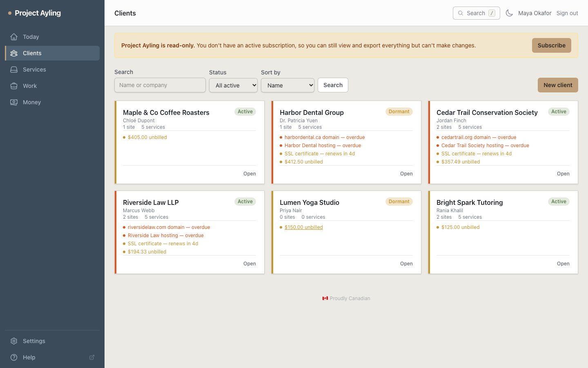
Task: Open the Services sidebar section
Action: (x=52, y=70)
